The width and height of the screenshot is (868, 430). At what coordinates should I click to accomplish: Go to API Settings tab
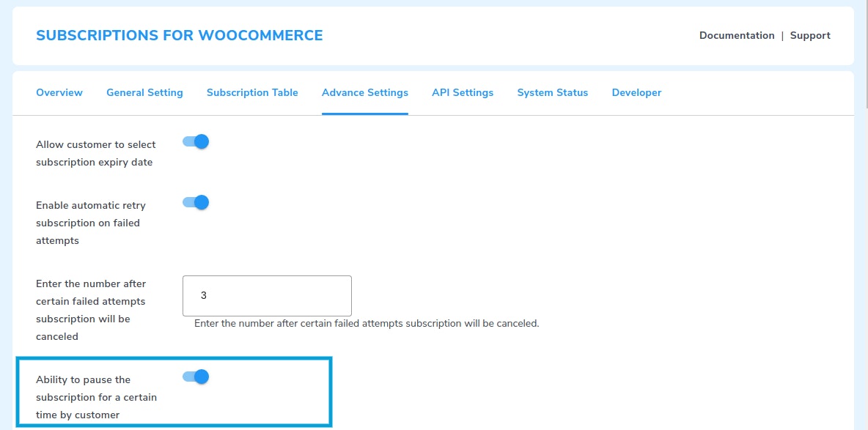[463, 92]
